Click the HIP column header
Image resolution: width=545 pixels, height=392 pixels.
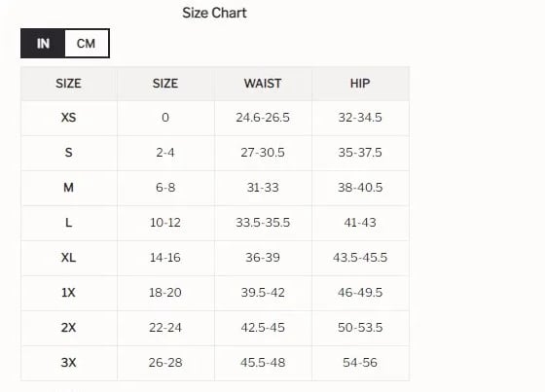pos(360,84)
